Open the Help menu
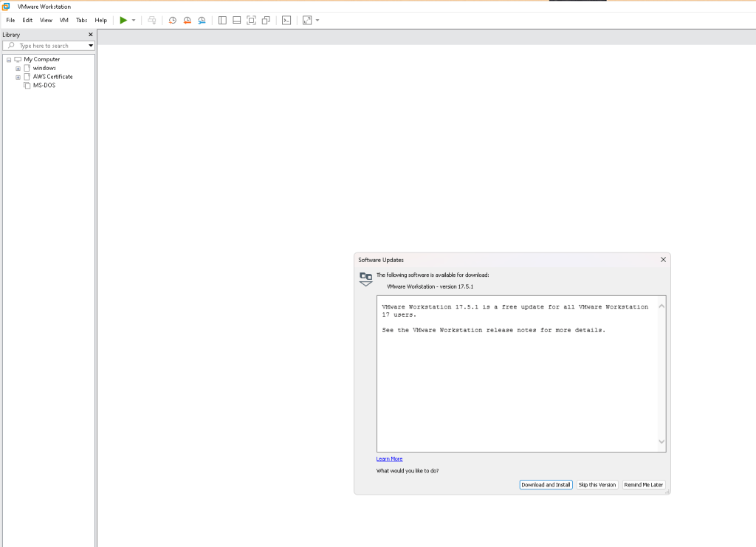The height and width of the screenshot is (547, 756). pyautogui.click(x=100, y=20)
